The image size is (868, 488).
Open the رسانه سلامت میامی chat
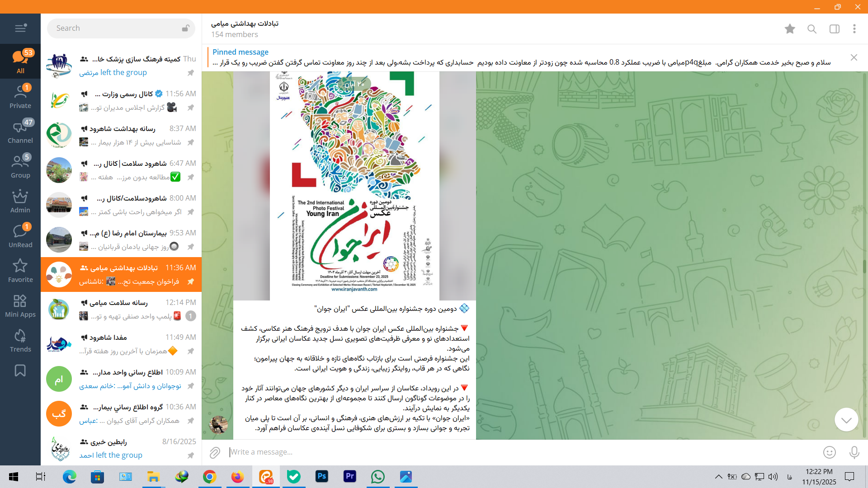click(x=121, y=309)
